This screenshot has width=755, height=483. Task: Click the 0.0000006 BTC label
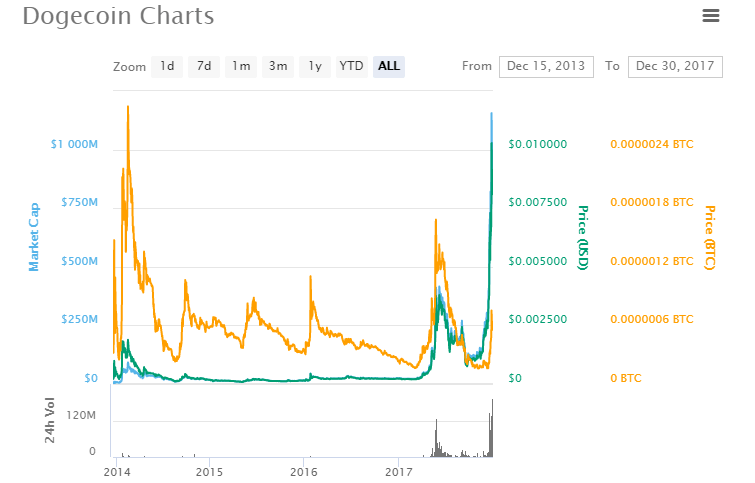click(652, 319)
